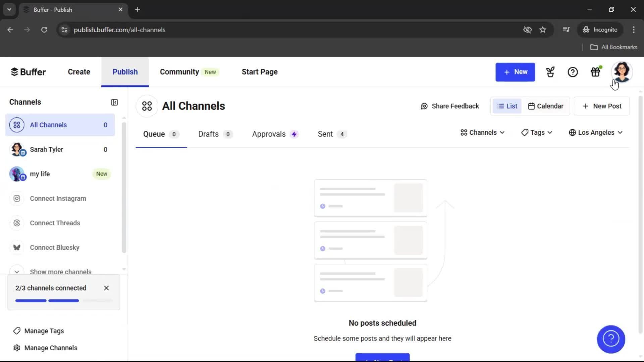This screenshot has width=644, height=362.
Task: Open the Channels filter dropdown
Action: click(x=482, y=132)
